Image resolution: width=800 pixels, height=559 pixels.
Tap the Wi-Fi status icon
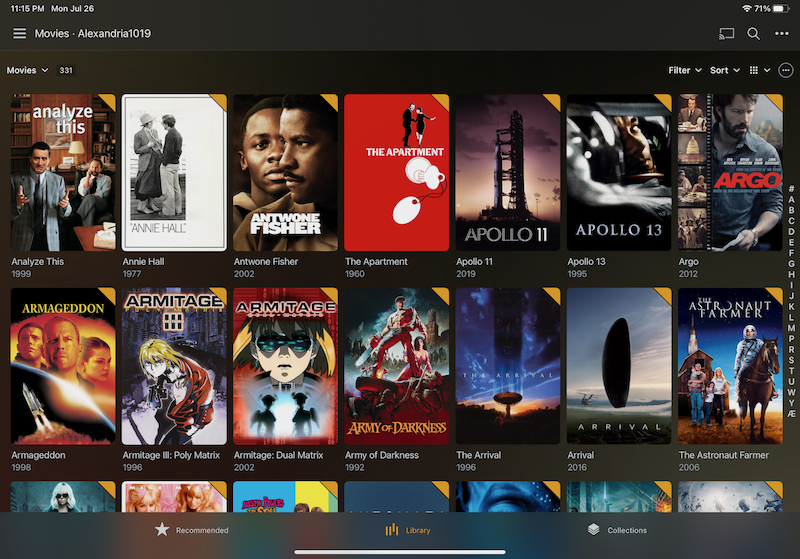(746, 9)
